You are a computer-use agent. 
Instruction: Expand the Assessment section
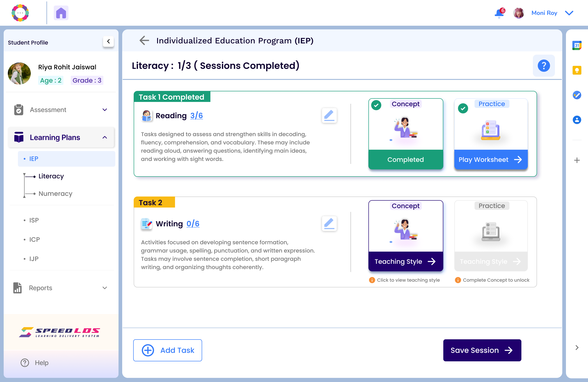point(105,110)
